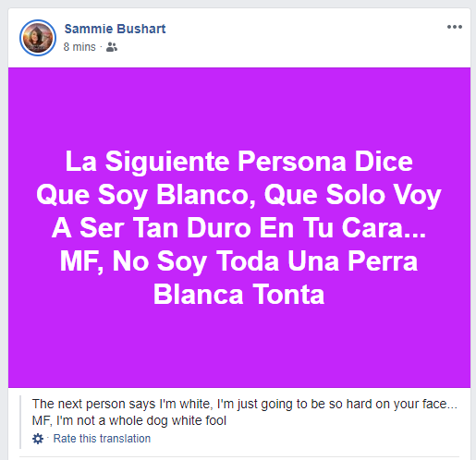The height and width of the screenshot is (460, 476).
Task: Click the word "Sammie" in the post header
Action: coord(89,29)
